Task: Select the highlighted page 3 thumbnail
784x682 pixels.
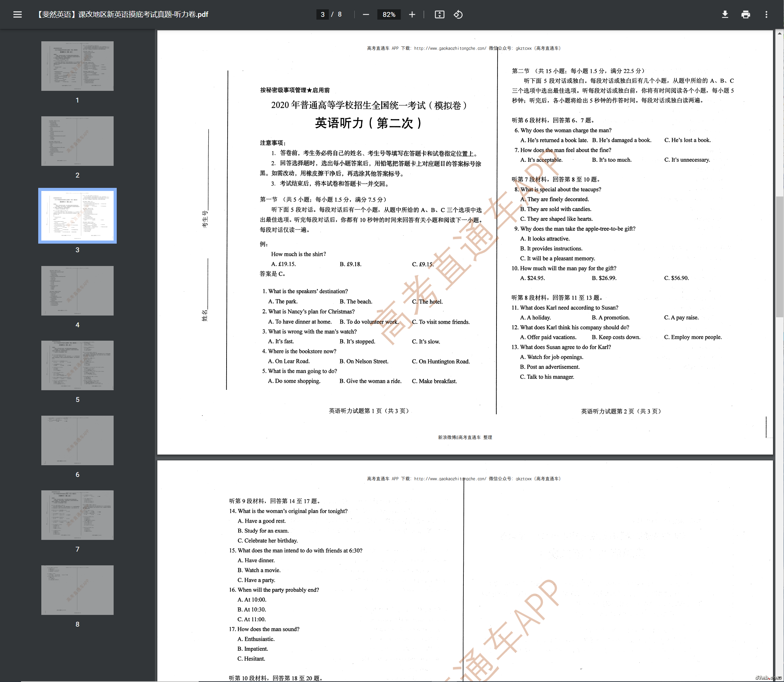Action: (x=77, y=215)
